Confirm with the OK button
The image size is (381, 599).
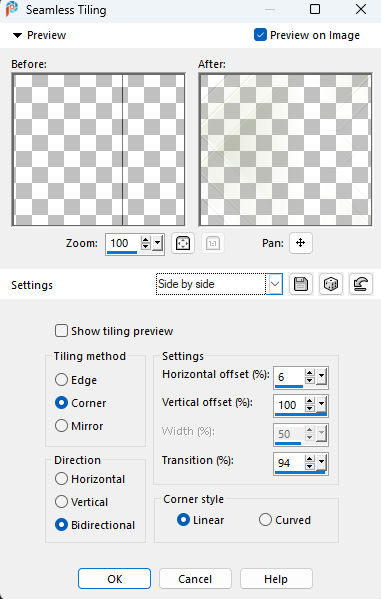[114, 579]
